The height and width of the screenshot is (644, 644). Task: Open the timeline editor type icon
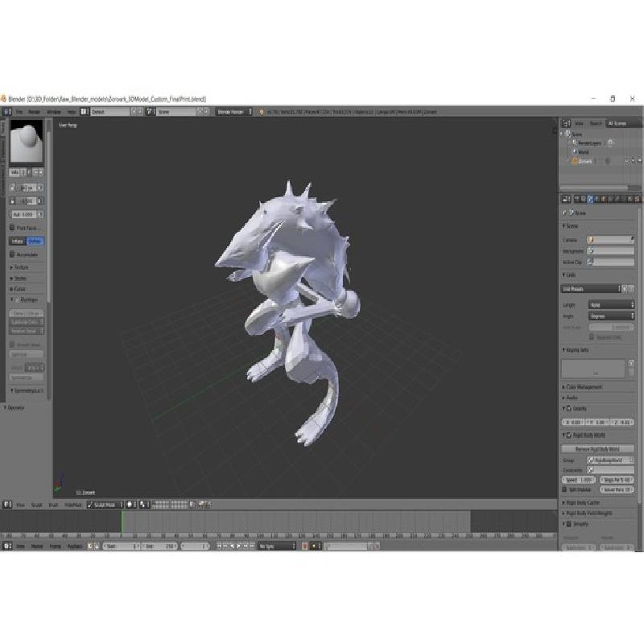(x=7, y=547)
